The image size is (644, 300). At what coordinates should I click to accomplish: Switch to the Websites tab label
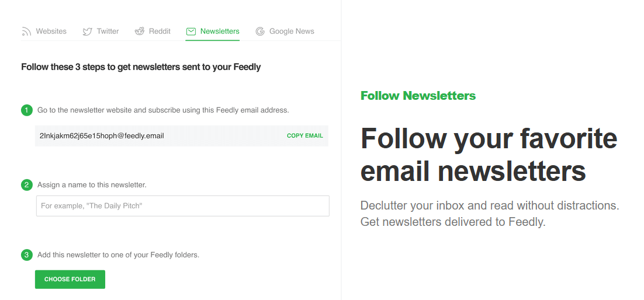(x=51, y=32)
